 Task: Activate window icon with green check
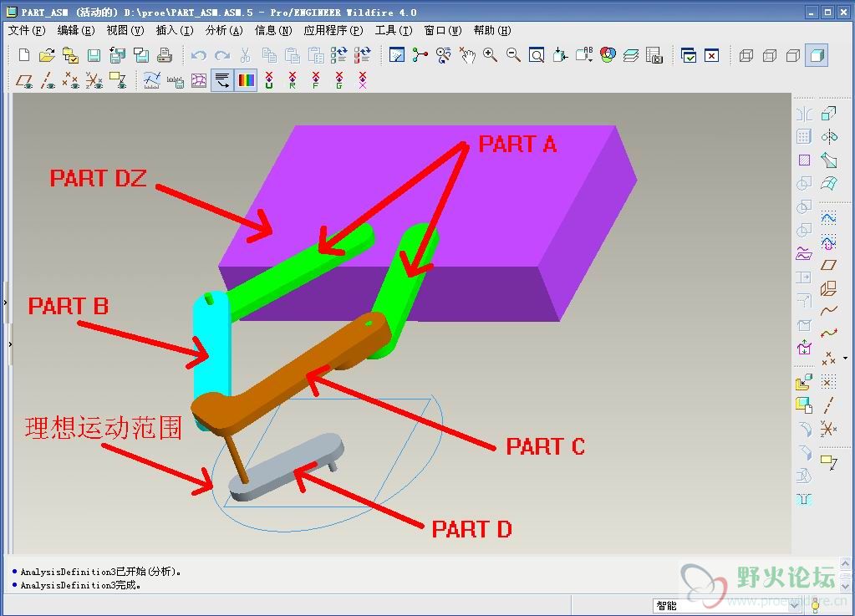[688, 55]
